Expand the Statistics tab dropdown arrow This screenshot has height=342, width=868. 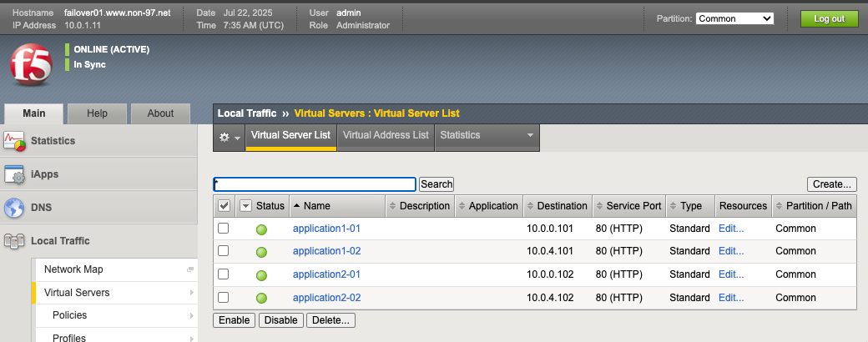530,136
